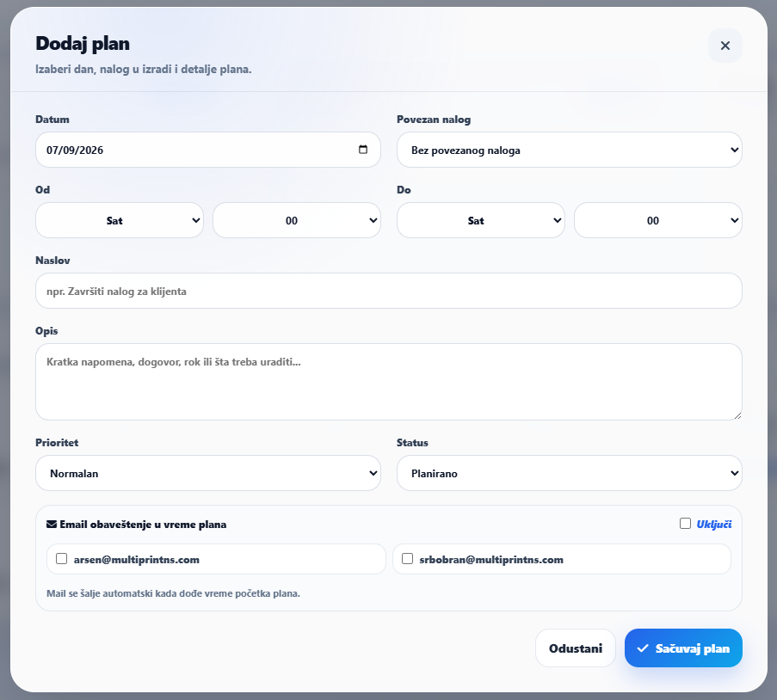Enable the Uključi email notification checkbox
777x700 pixels.
click(x=685, y=524)
